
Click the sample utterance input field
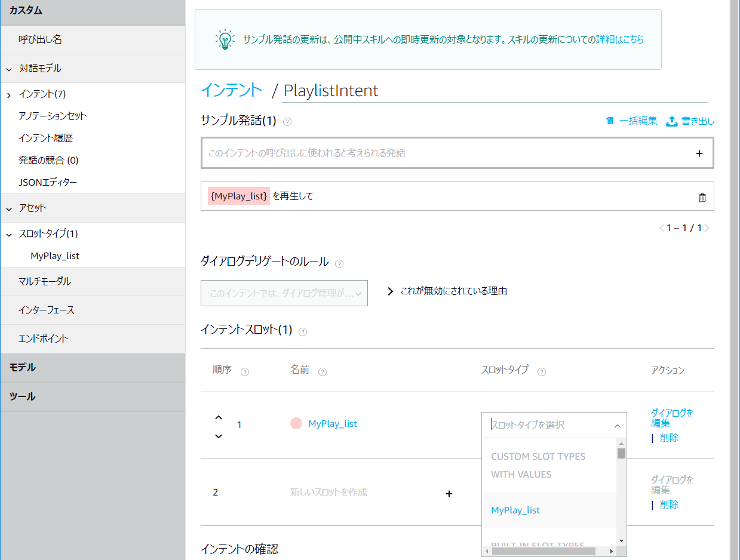pyautogui.click(x=457, y=153)
